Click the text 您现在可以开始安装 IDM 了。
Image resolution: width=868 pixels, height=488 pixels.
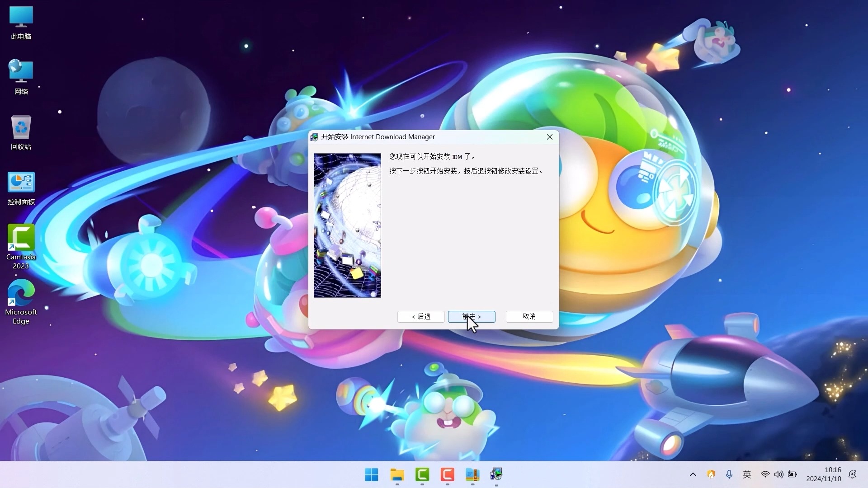click(432, 157)
